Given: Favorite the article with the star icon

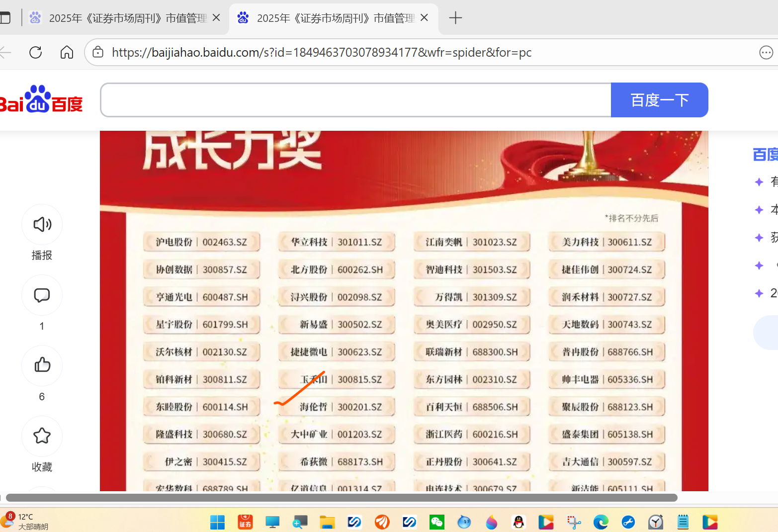Looking at the screenshot, I should click(x=42, y=436).
